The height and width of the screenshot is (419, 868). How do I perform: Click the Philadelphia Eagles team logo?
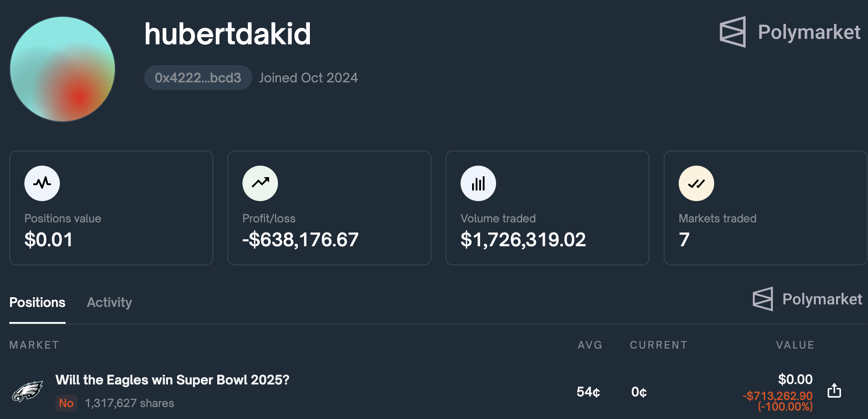click(28, 391)
